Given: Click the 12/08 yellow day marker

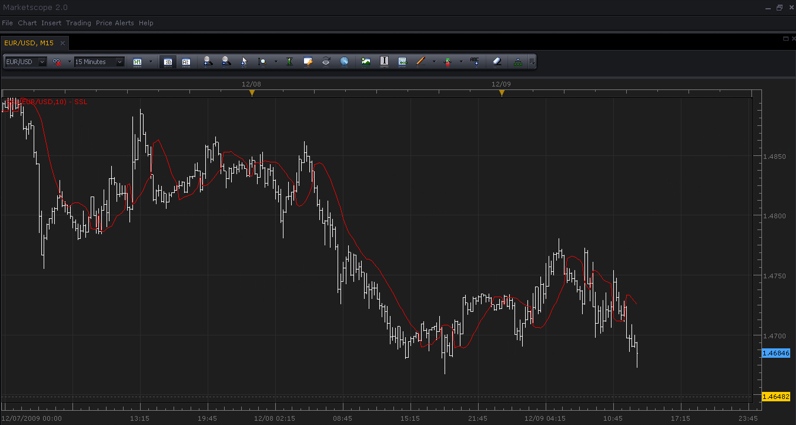Looking at the screenshot, I should point(252,93).
